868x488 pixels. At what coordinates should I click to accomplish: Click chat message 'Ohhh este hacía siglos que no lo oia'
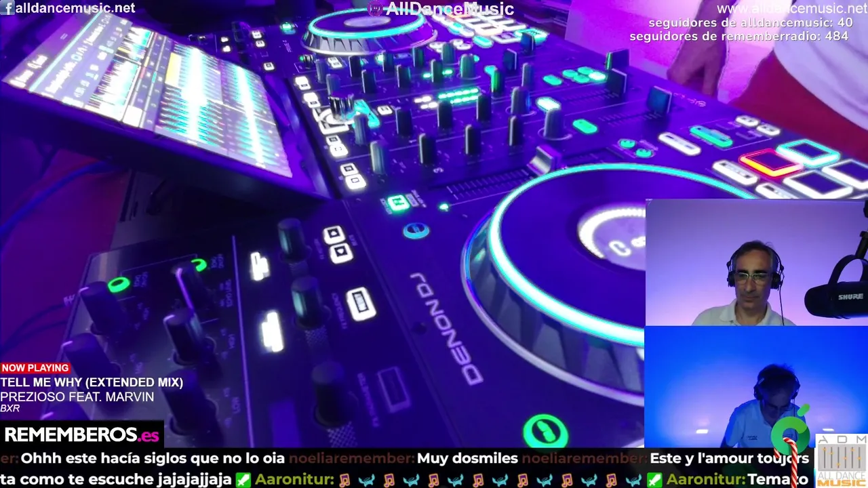pyautogui.click(x=153, y=458)
